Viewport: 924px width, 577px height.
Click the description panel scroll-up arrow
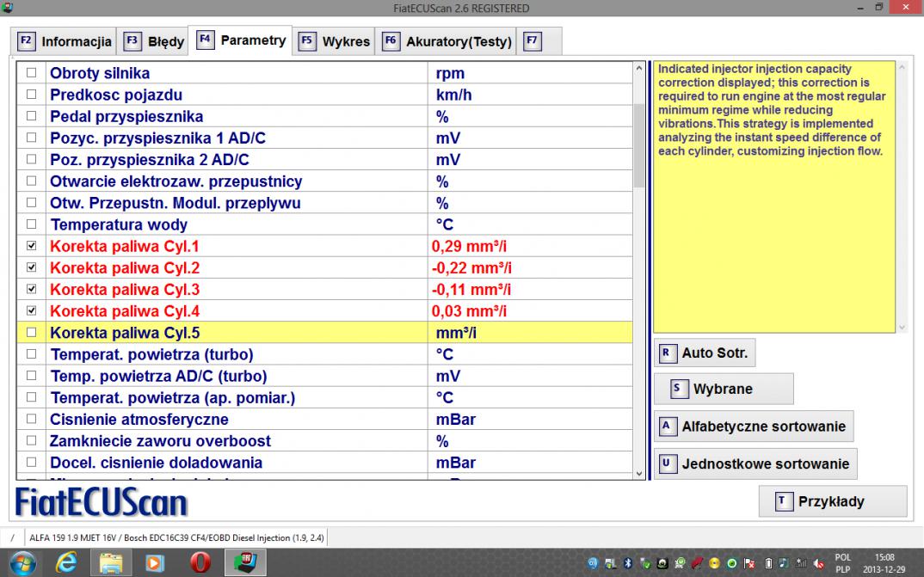[x=902, y=68]
